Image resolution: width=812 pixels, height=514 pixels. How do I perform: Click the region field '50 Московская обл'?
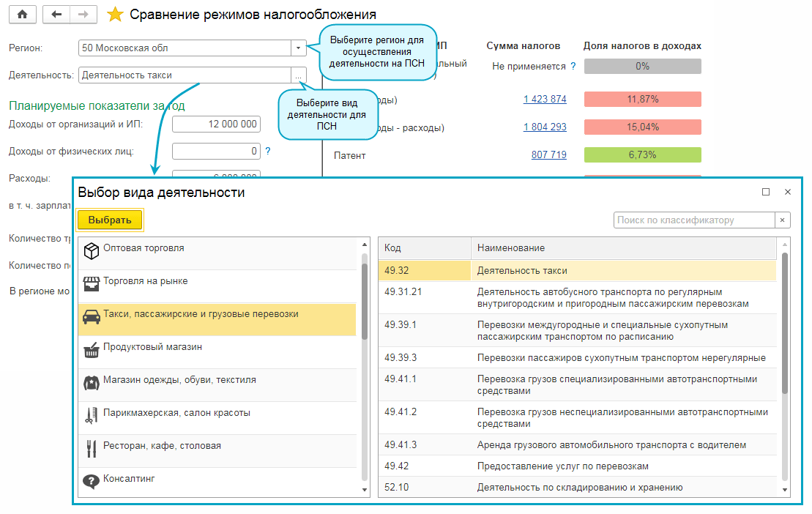point(185,48)
